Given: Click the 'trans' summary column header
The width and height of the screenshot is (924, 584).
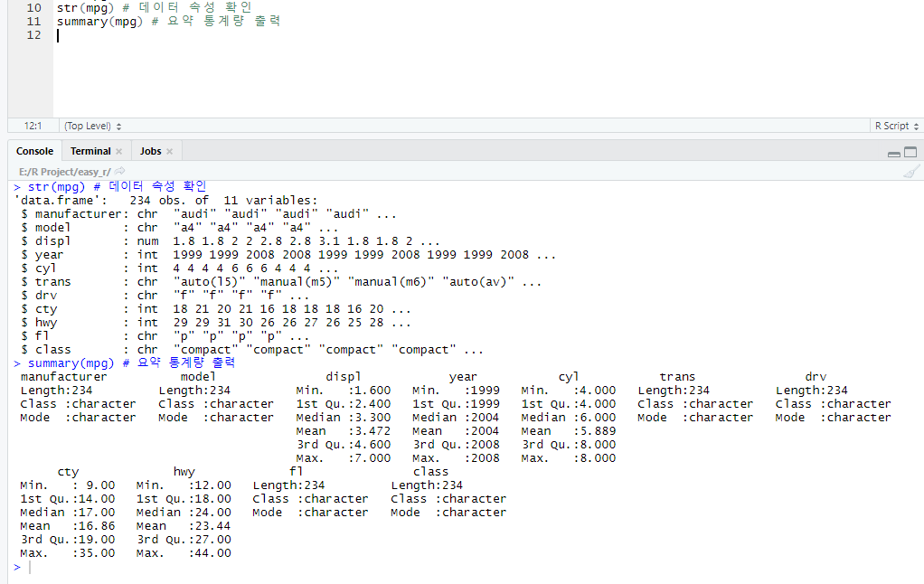Looking at the screenshot, I should (x=677, y=377).
